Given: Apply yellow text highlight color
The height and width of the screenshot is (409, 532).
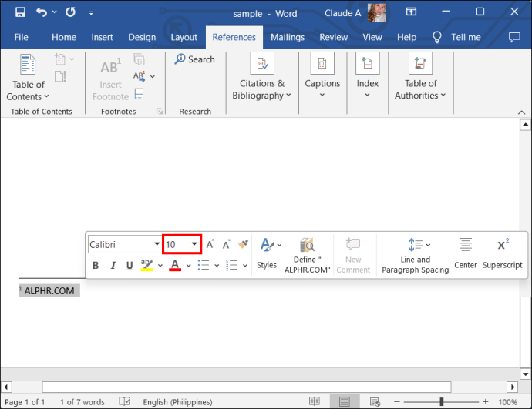Looking at the screenshot, I should coord(146,265).
